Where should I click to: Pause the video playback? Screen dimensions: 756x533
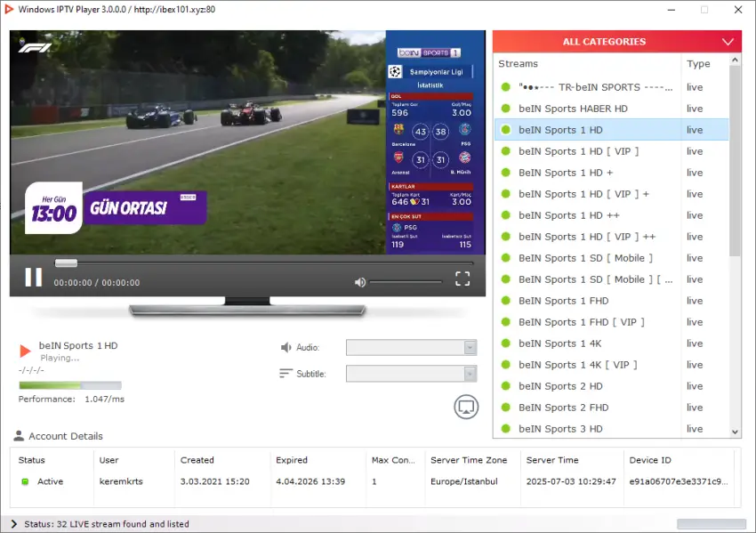coord(33,278)
